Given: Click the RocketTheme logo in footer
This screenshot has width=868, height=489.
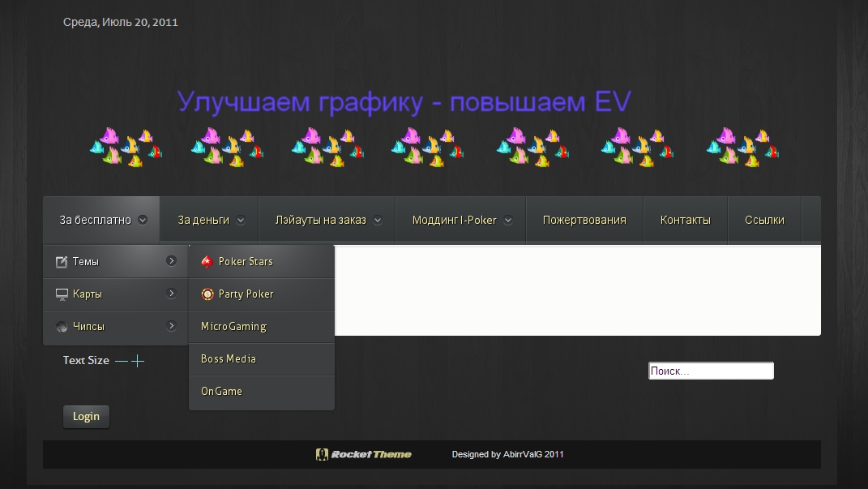Looking at the screenshot, I should (364, 455).
